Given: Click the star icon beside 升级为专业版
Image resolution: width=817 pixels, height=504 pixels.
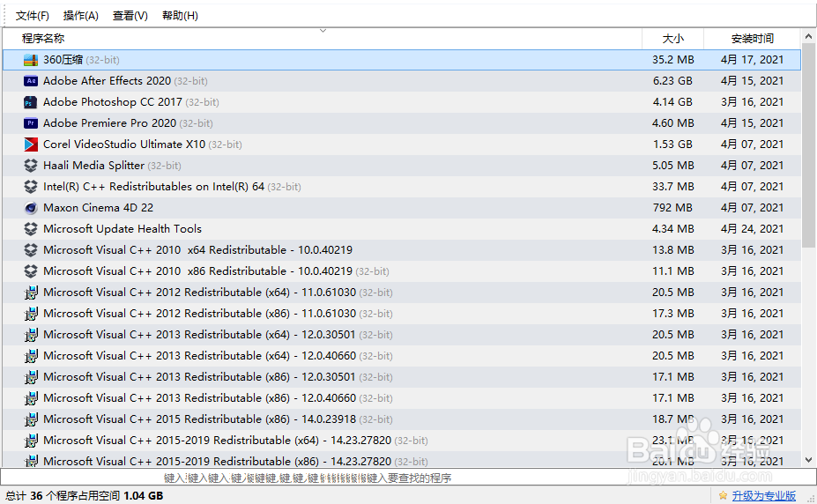Looking at the screenshot, I should click(723, 495).
